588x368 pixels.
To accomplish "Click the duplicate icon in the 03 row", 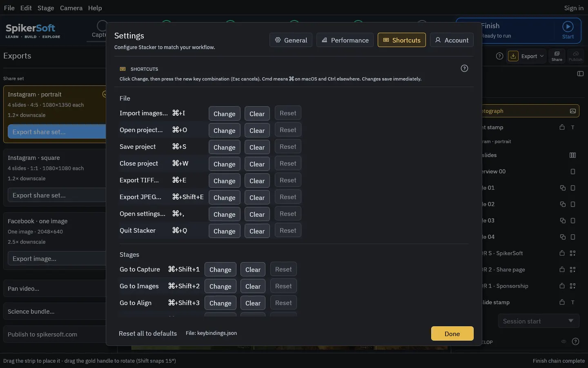I will pyautogui.click(x=563, y=220).
